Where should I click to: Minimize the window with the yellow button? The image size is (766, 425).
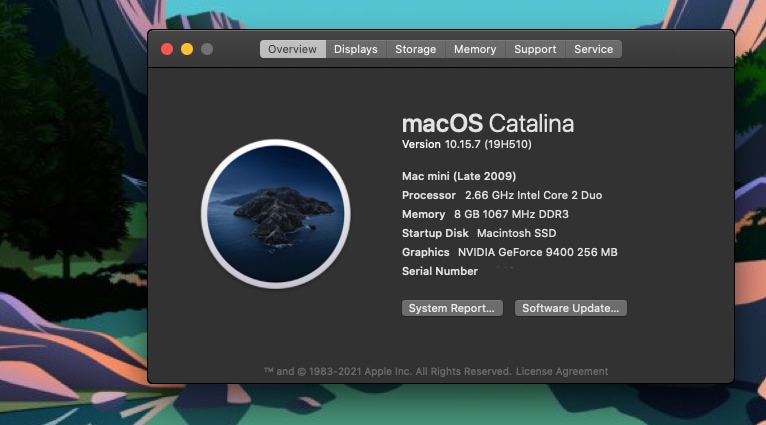(x=187, y=49)
